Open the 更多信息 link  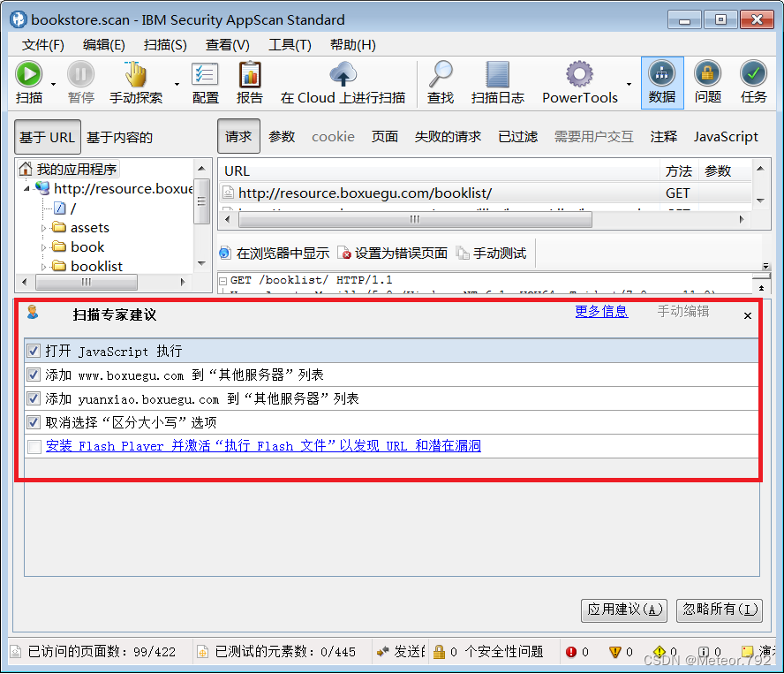[x=601, y=311]
